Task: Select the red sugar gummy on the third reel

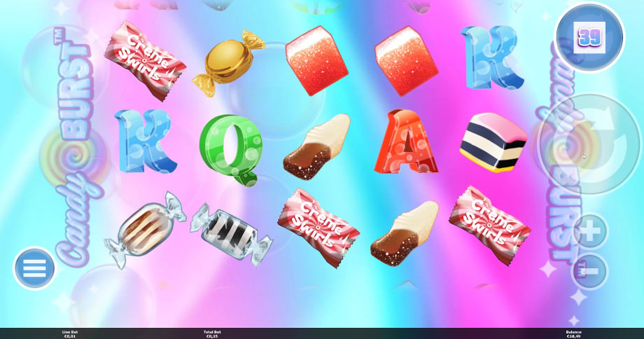Action: pos(316,61)
